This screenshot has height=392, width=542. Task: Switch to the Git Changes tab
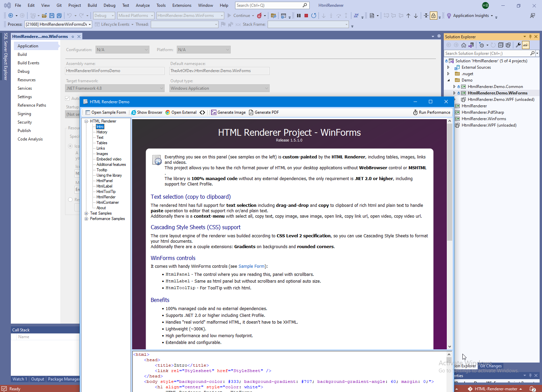pos(491,366)
